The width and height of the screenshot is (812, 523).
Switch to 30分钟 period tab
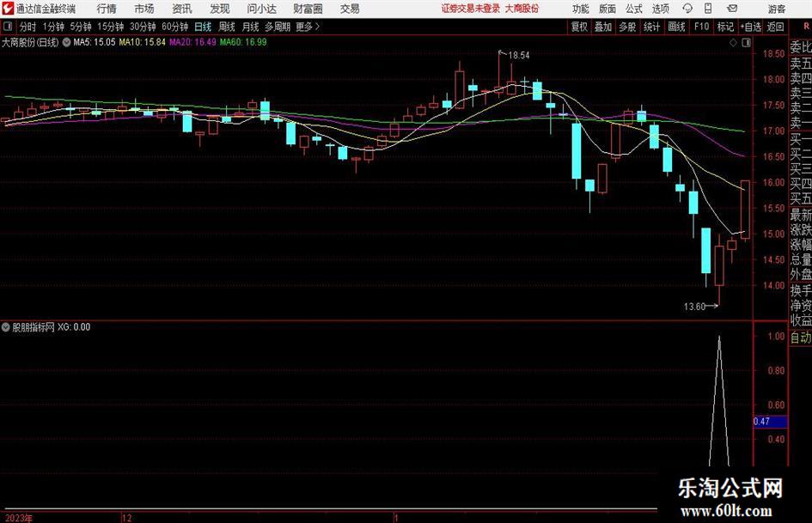143,27
